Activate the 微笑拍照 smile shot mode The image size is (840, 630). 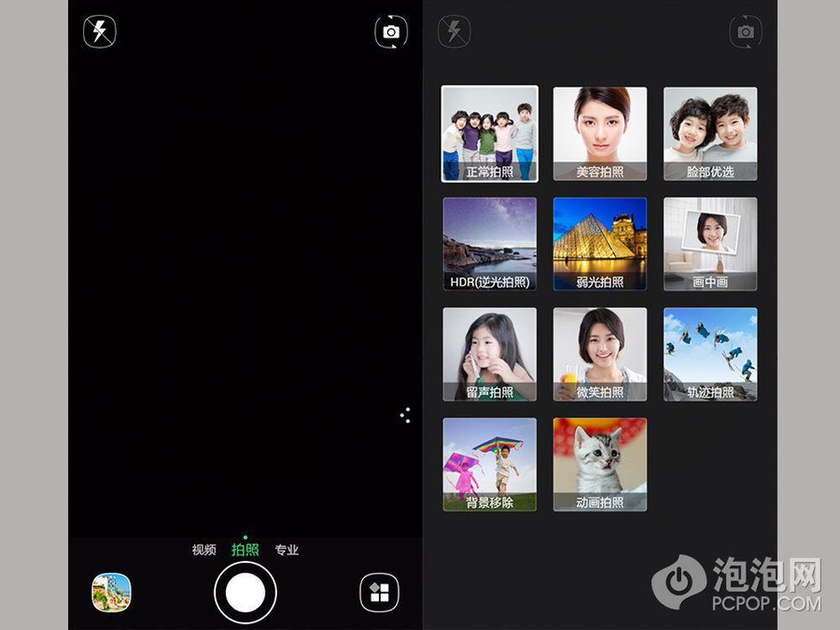600,354
